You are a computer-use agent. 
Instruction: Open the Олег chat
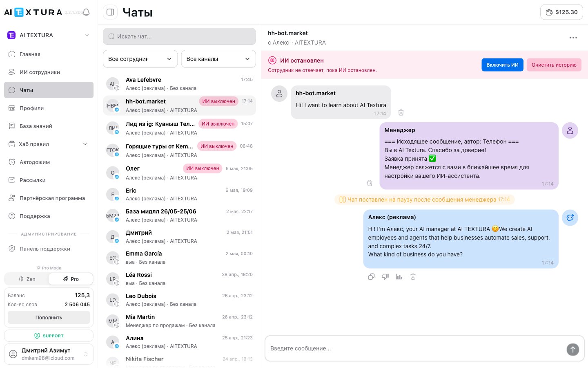coord(179,173)
